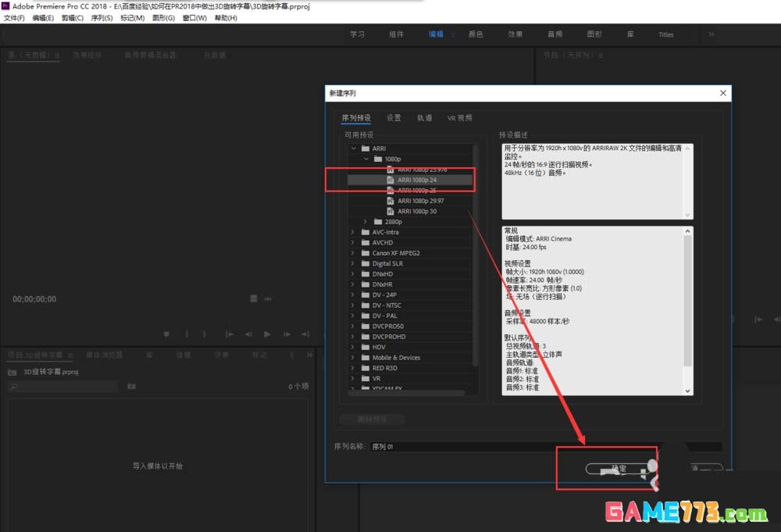The width and height of the screenshot is (781, 532).
Task: Click the Add Marker icon in Source monitor
Action: 166,334
